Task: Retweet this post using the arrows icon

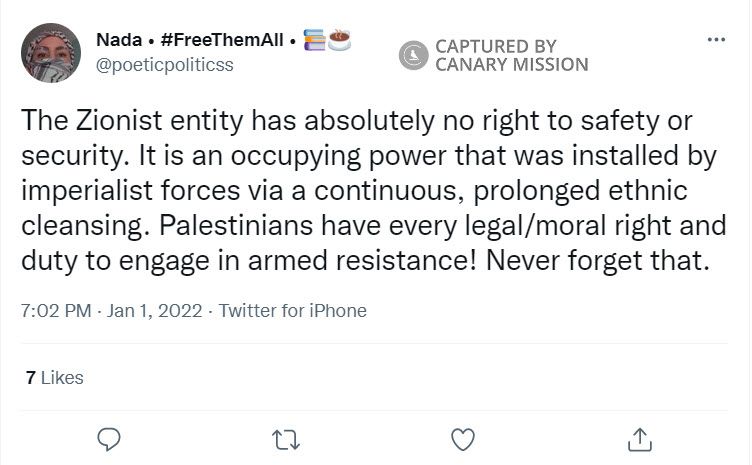Action: [287, 439]
